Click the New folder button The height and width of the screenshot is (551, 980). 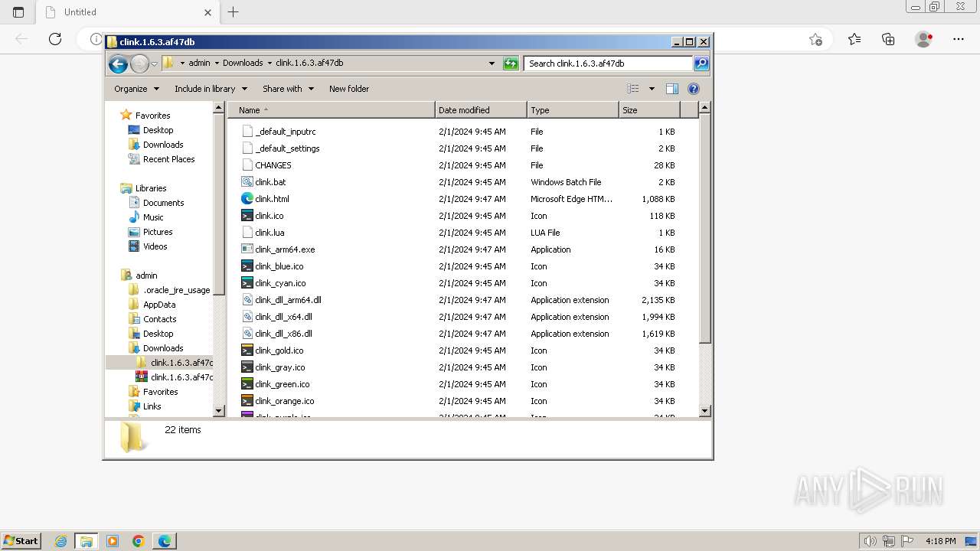[x=349, y=89]
